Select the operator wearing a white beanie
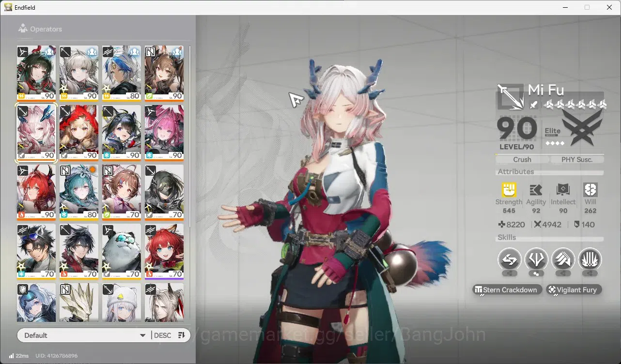This screenshot has width=621, height=364. (x=122, y=303)
